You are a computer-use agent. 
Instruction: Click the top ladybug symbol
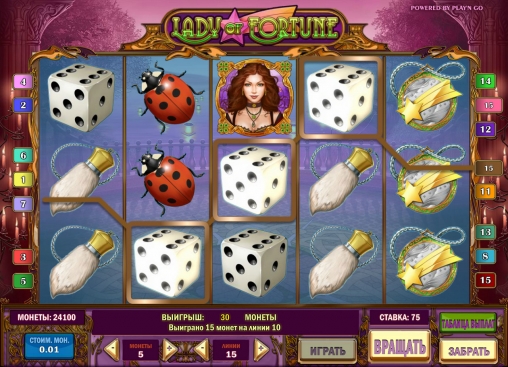(x=167, y=97)
